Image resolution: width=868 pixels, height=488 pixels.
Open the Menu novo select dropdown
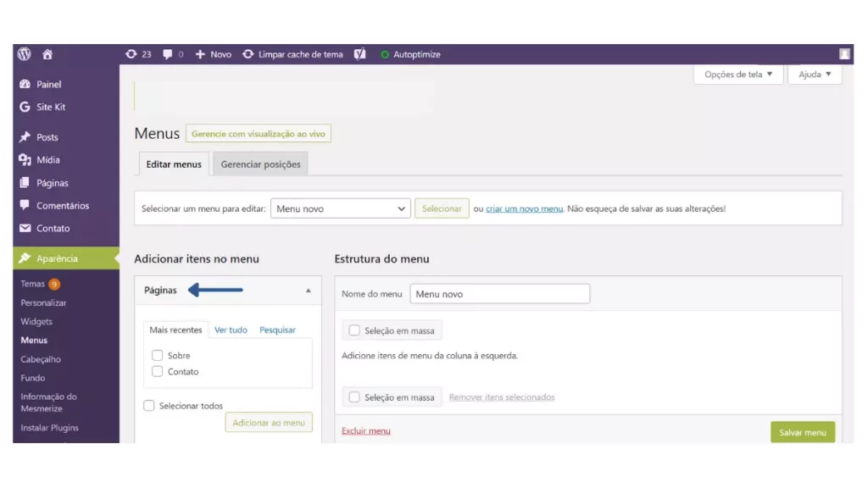coord(341,208)
